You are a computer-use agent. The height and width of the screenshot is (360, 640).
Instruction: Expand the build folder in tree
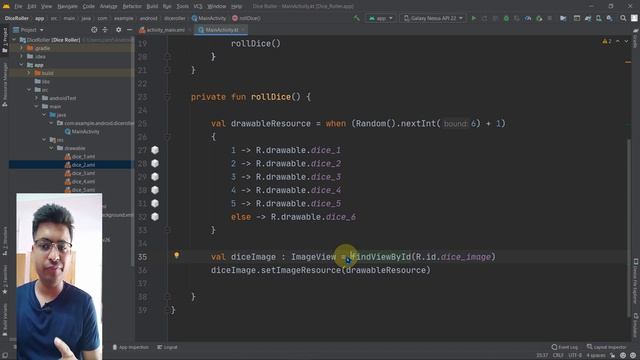(x=29, y=73)
